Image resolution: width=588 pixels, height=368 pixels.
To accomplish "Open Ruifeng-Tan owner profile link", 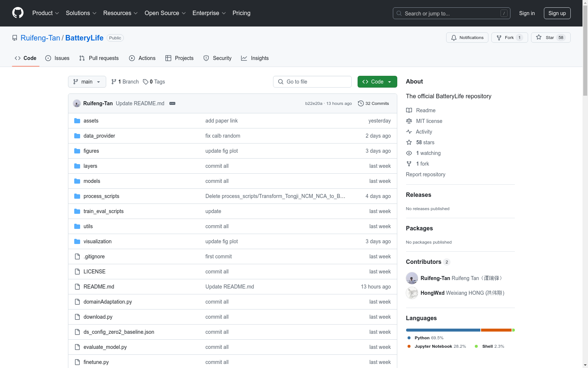I will pos(40,38).
